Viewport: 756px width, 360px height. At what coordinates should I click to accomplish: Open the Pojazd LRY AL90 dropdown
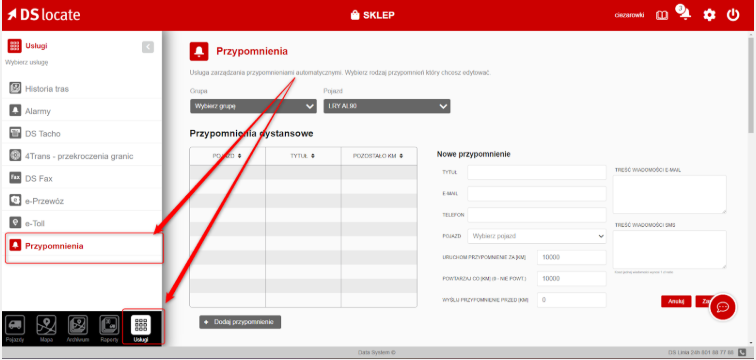point(387,107)
